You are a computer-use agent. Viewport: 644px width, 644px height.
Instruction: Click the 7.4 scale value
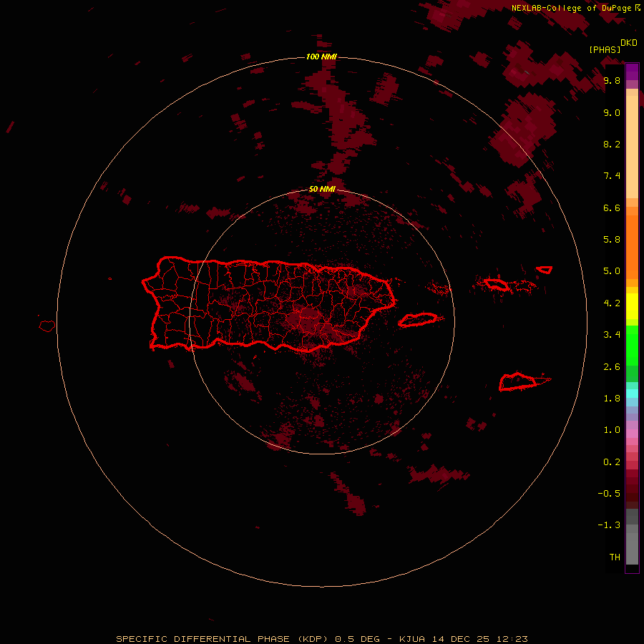pyautogui.click(x=612, y=176)
